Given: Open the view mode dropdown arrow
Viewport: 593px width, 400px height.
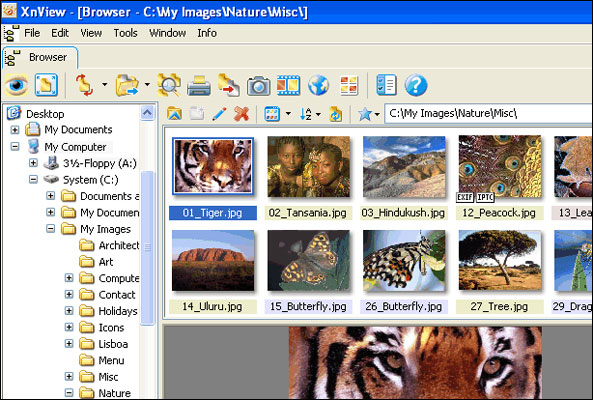Looking at the screenshot, I should (288, 113).
